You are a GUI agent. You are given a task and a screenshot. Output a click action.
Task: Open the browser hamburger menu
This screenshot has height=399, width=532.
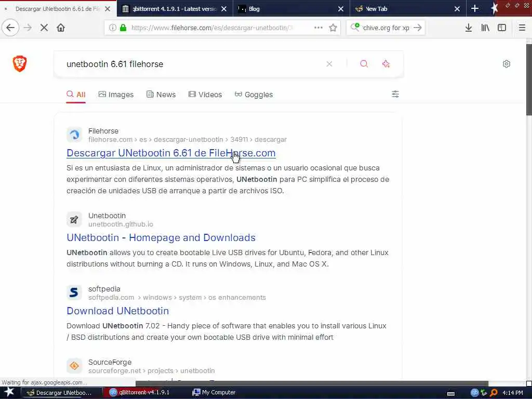tap(522, 28)
